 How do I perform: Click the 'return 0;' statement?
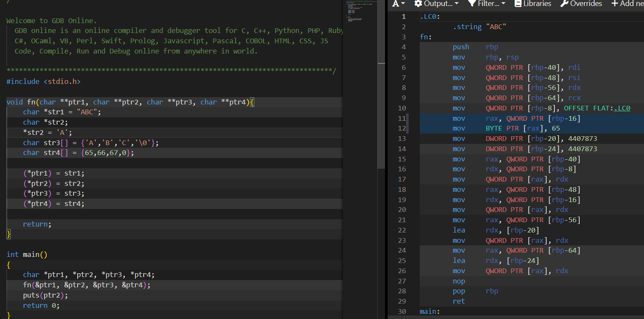(42, 306)
